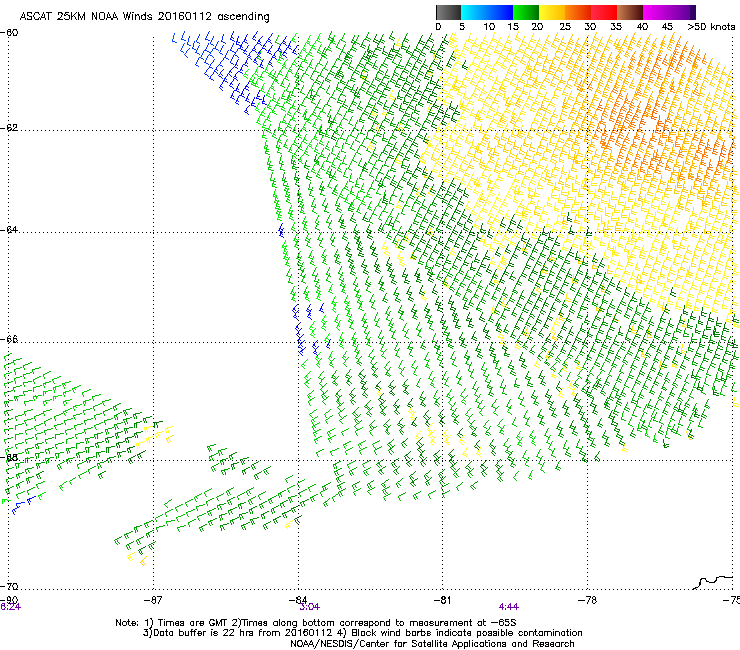This screenshot has width=740, height=650.
Task: Pick the green 15-20 knots legend color
Action: point(526,12)
